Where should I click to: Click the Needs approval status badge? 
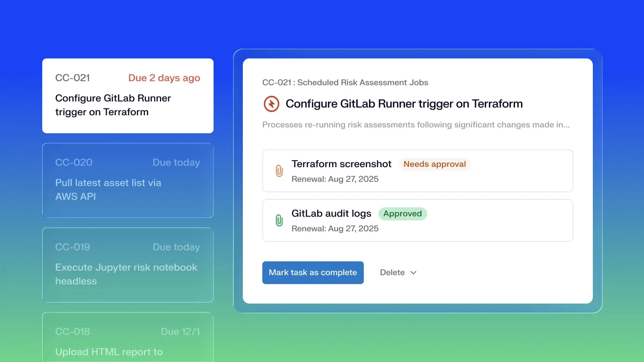pyautogui.click(x=434, y=164)
